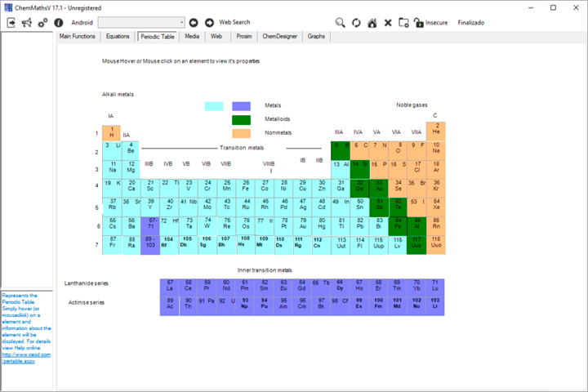
Task: Click Iron cell 26 Fe
Action: coord(245,189)
